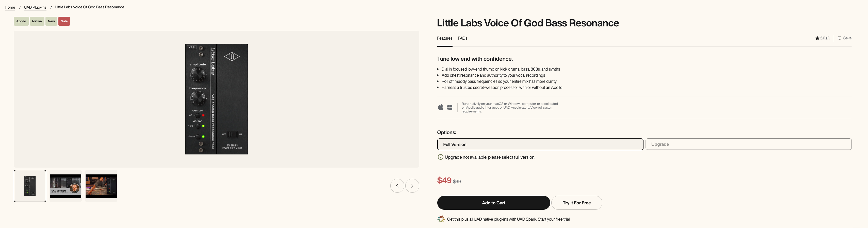Open the system requirements link

coord(507,109)
